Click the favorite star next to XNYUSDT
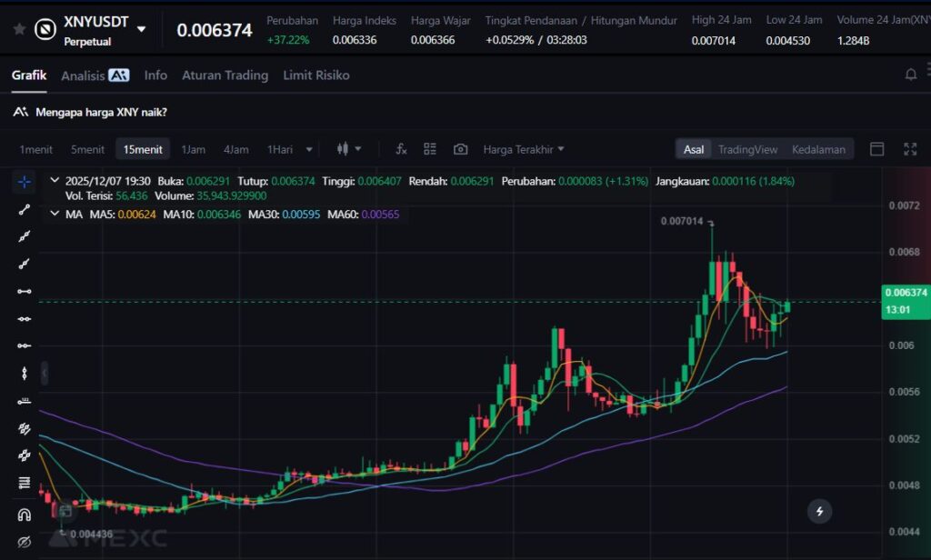Screen dimensions: 931x560 18,29
